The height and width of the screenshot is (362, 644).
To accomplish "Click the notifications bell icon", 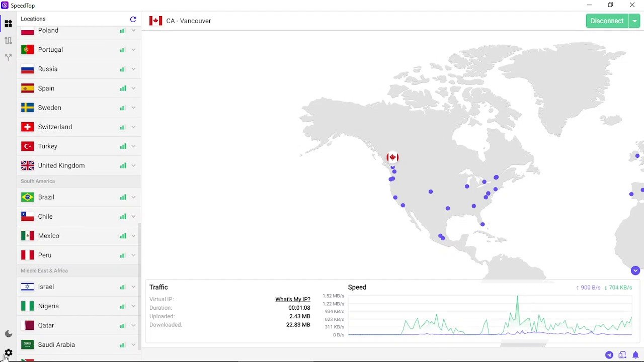I will pos(635,355).
